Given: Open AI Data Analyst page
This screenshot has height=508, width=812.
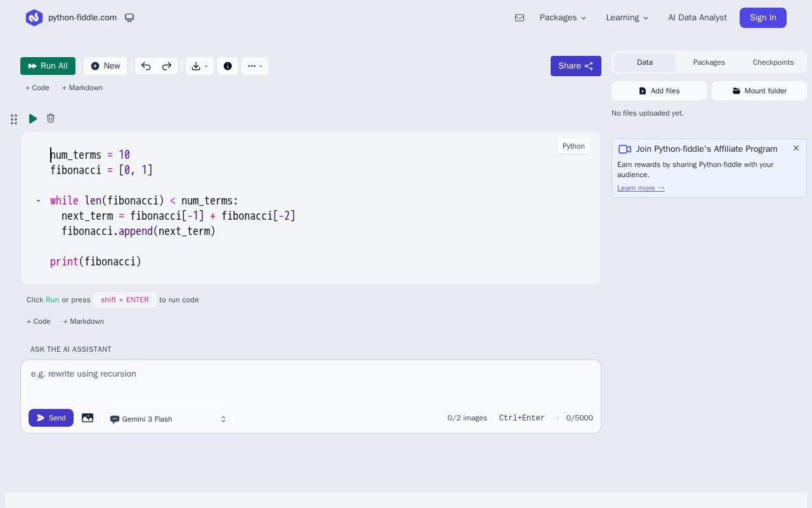Looking at the screenshot, I should [697, 18].
